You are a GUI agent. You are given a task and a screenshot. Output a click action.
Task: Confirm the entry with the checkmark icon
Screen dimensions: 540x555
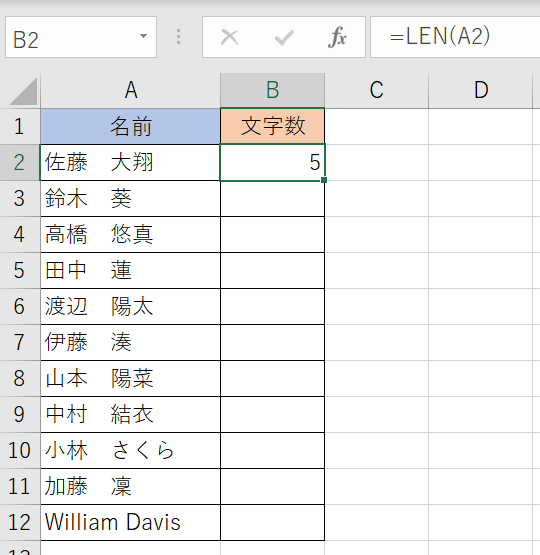[284, 38]
